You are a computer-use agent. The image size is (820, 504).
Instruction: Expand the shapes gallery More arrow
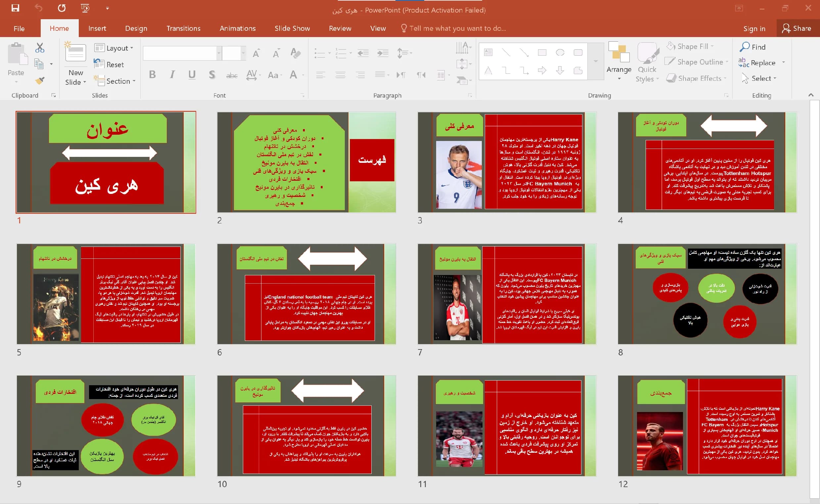point(596,61)
